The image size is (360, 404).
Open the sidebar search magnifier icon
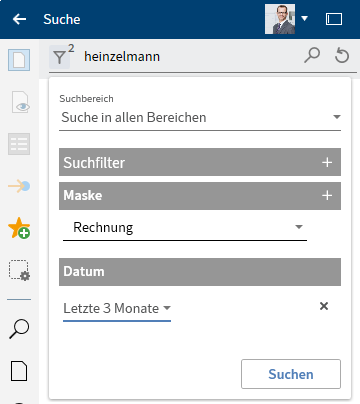[19, 329]
